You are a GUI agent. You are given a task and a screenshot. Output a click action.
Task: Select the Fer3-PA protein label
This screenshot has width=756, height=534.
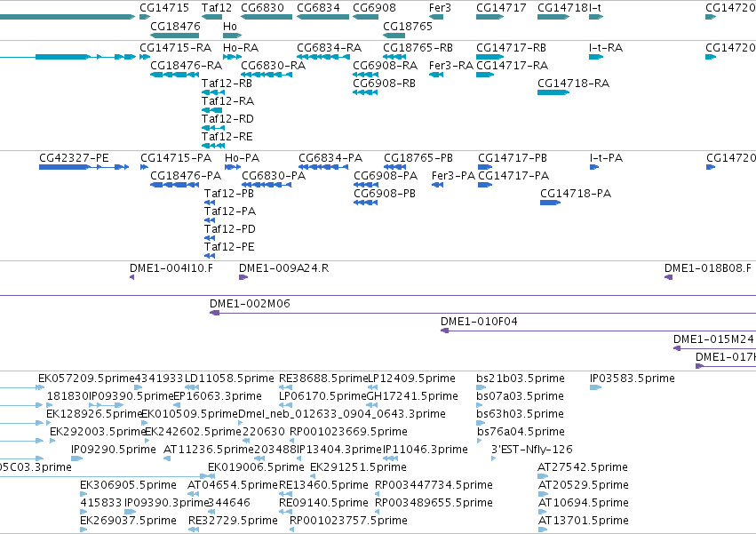(453, 176)
